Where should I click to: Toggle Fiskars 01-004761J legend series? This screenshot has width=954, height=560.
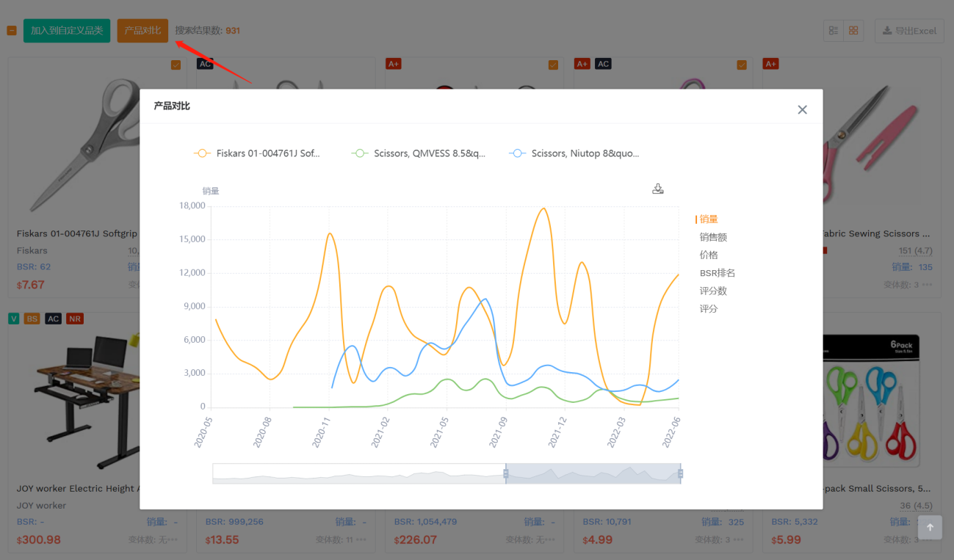(x=257, y=153)
